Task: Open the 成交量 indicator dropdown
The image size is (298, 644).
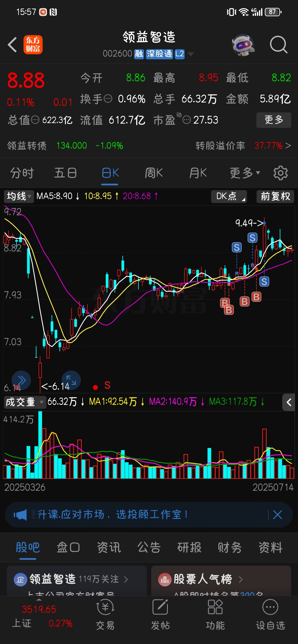Action: pos(25,402)
